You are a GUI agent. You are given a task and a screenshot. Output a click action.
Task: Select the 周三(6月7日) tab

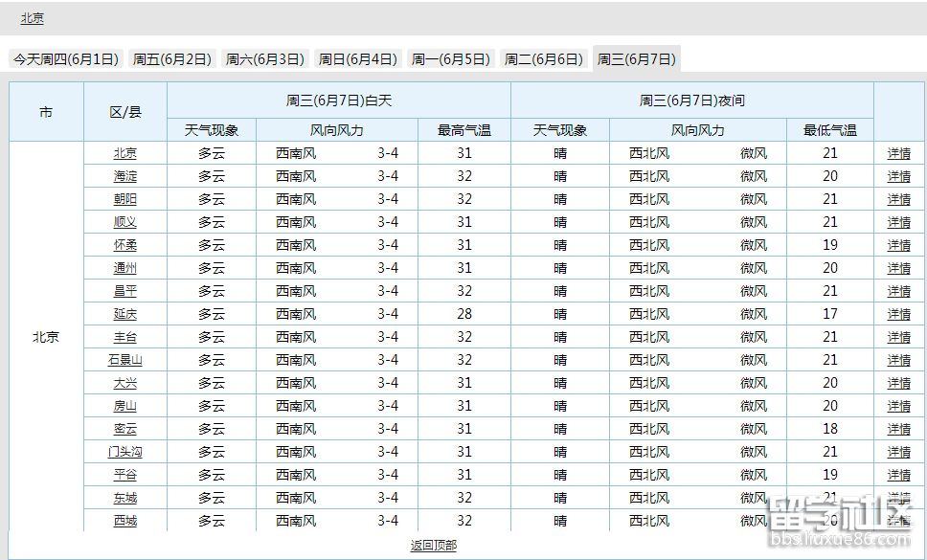pyautogui.click(x=635, y=57)
